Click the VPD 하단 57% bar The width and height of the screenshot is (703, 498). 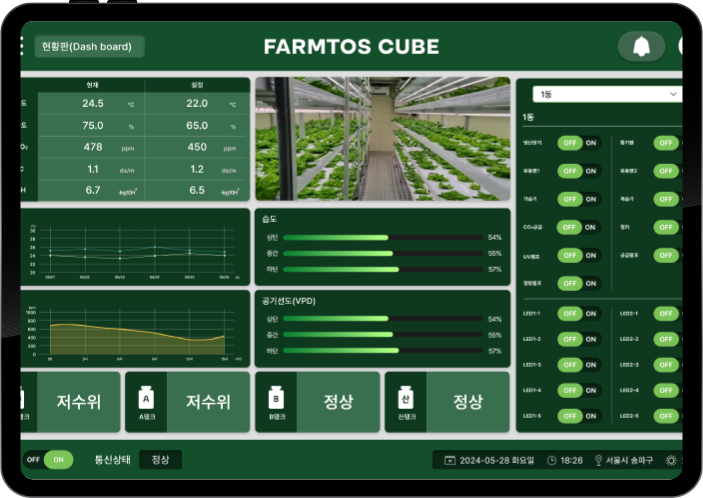pyautogui.click(x=383, y=351)
